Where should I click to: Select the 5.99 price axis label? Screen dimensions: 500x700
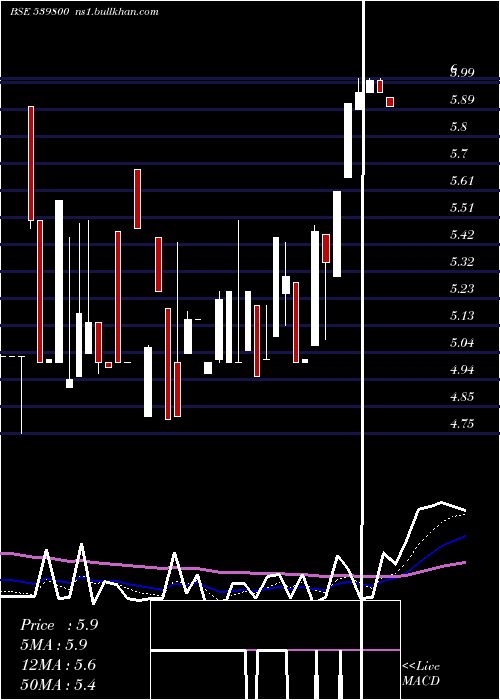click(x=462, y=72)
